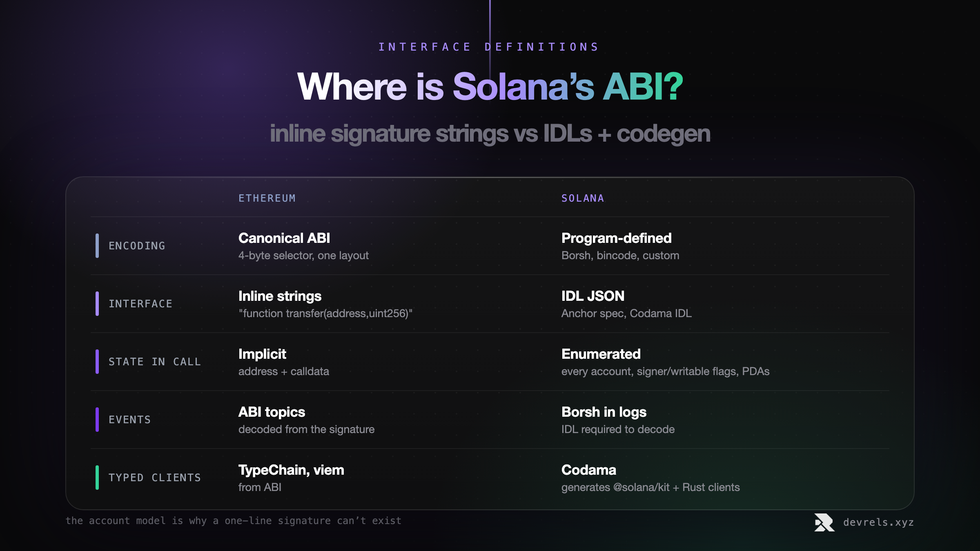Viewport: 980px width, 551px height.
Task: Click the ENCODING row label
Action: 137,246
